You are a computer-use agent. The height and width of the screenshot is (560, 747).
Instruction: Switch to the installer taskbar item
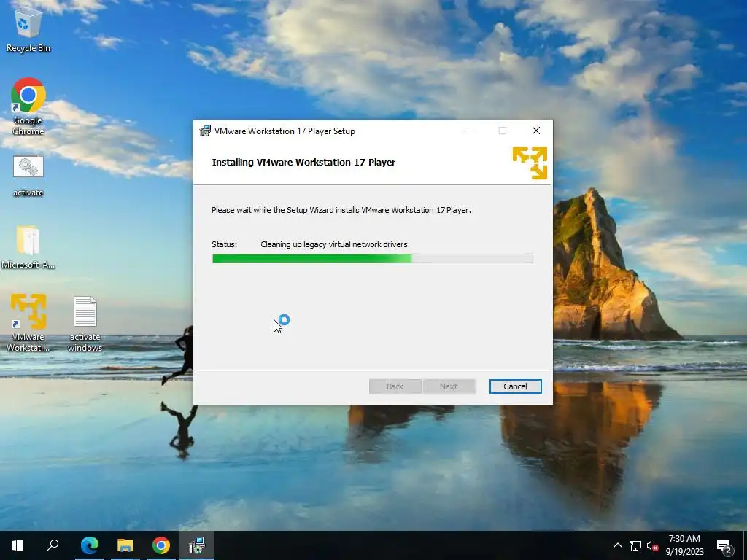[x=197, y=545]
